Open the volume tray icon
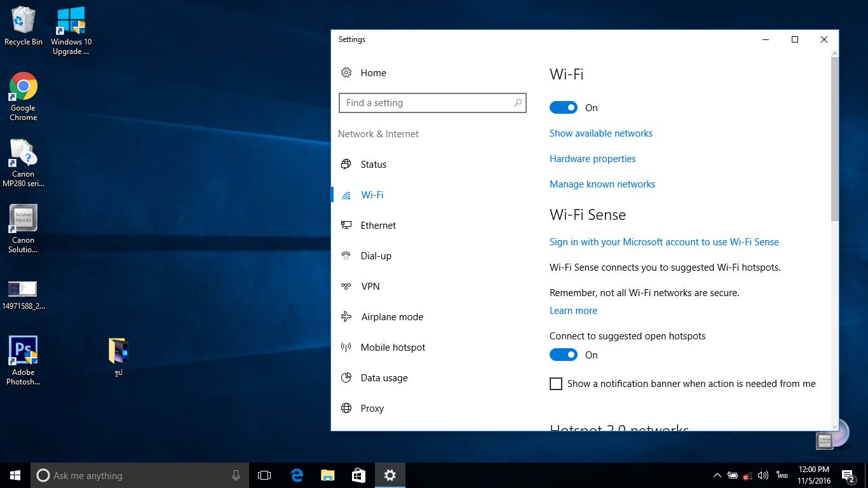This screenshot has height=488, width=868. (763, 475)
